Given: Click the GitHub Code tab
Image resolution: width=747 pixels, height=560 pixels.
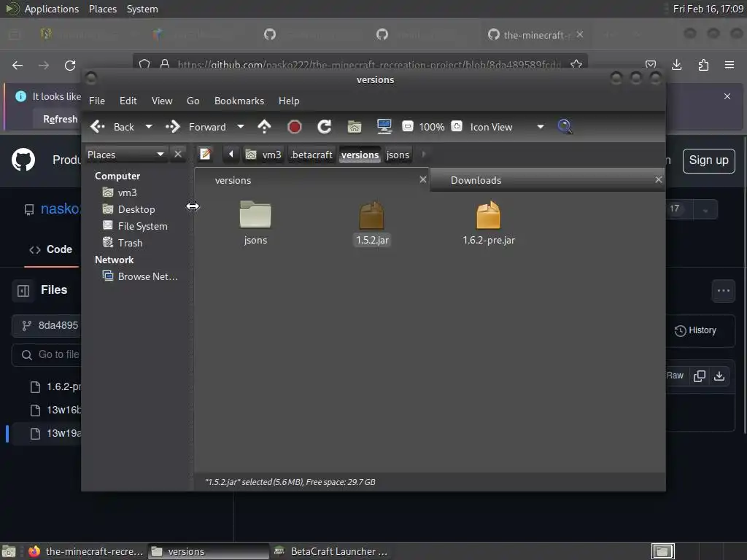Looking at the screenshot, I should click(x=52, y=249).
